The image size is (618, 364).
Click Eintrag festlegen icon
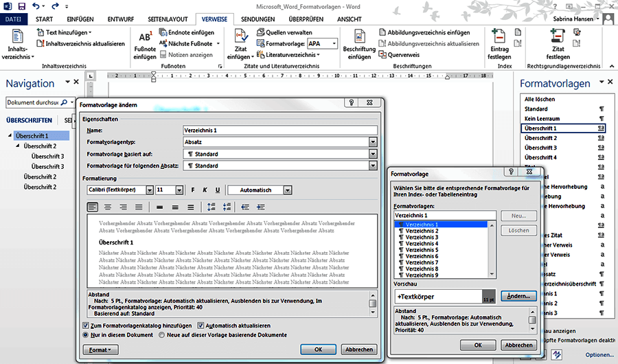tap(499, 36)
